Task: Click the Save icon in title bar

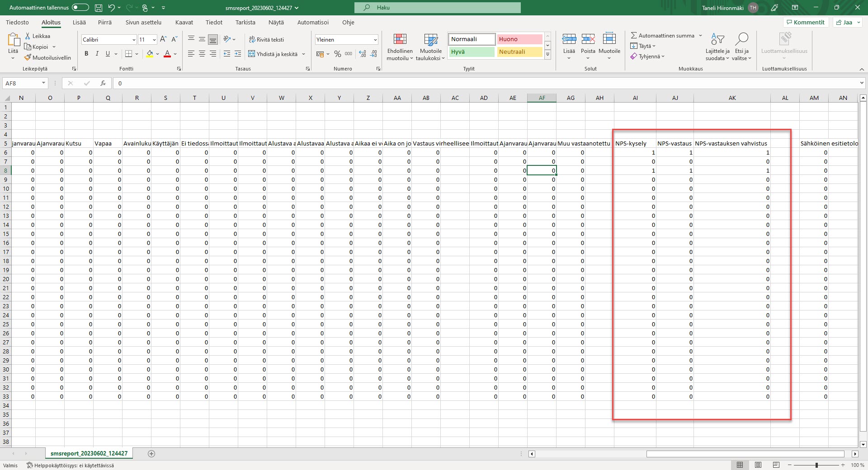Action: click(x=99, y=8)
